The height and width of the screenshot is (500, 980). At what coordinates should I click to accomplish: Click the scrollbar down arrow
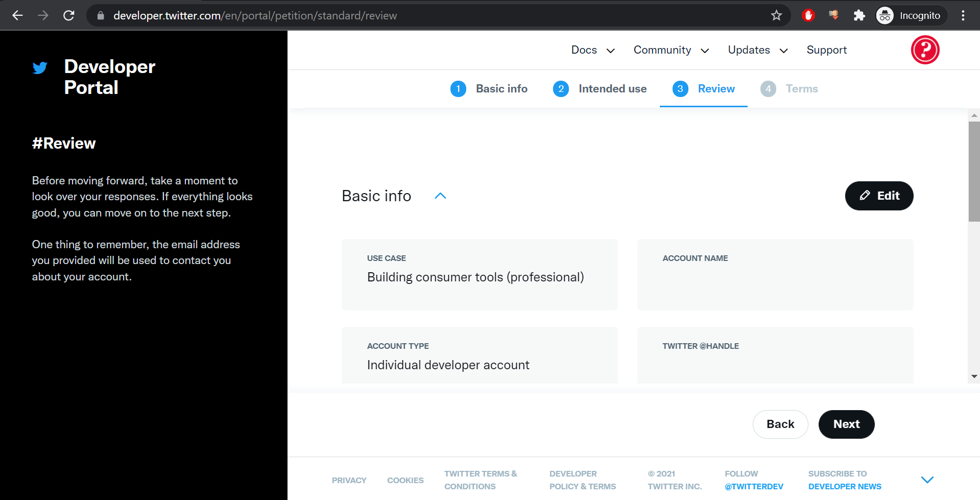[x=974, y=376]
